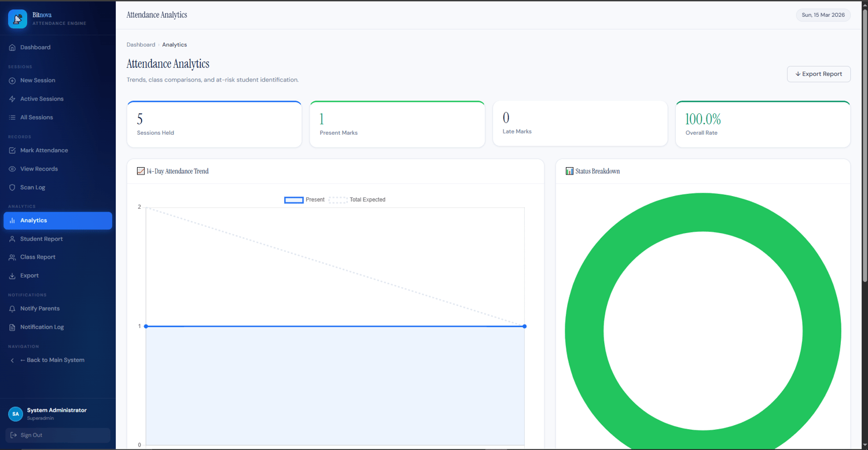Click the subtitle starting with Trends, class comparisons
Screen dimensions: 868x450
tap(212, 80)
